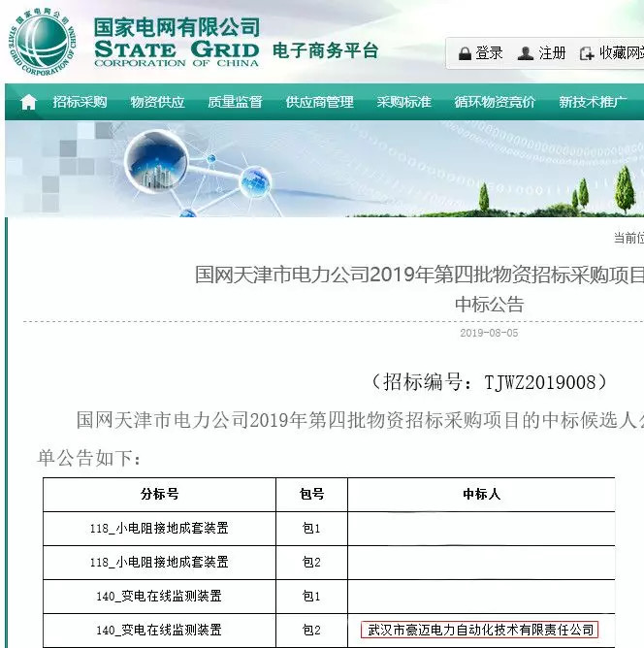Image resolution: width=644 pixels, height=648 pixels.
Task: Select the 新技术推广 navigation tab
Action: [x=593, y=102]
